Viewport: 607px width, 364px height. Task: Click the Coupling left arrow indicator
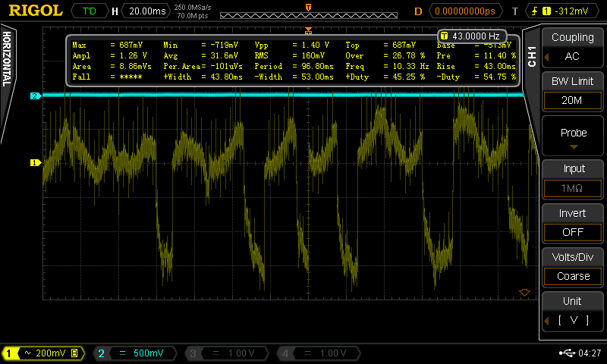546,57
